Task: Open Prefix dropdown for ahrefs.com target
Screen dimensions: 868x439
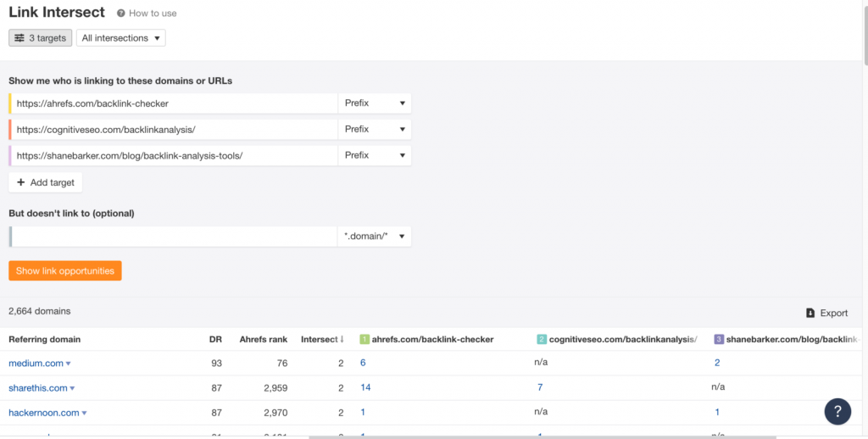Action: point(374,103)
